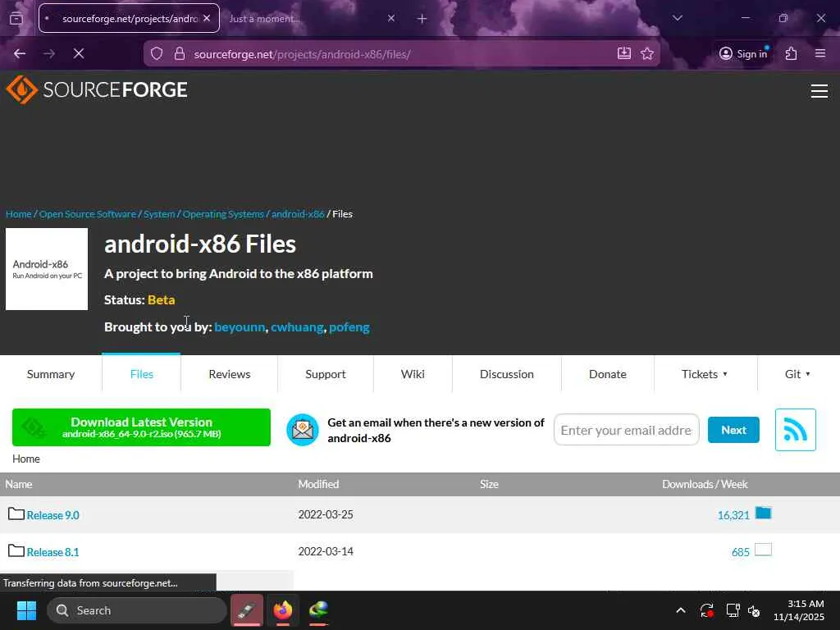
Task: Click the taskbar Search box
Action: click(x=137, y=610)
